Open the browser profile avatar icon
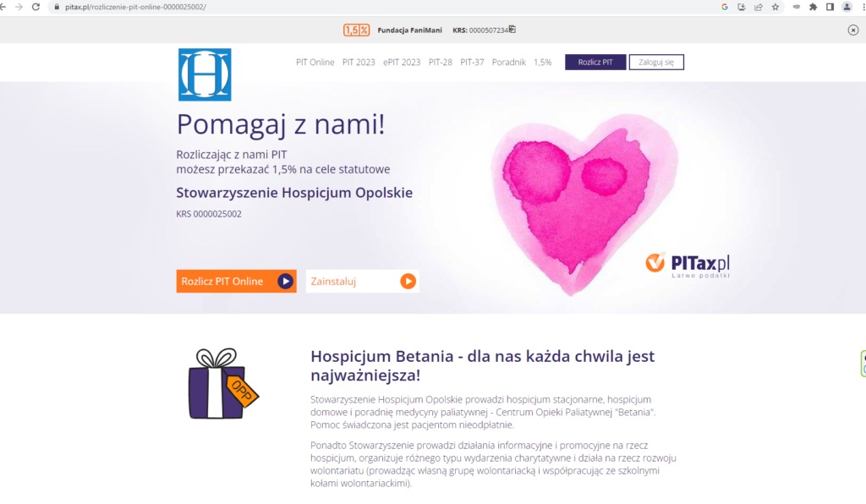The width and height of the screenshot is (866, 504). (x=847, y=7)
